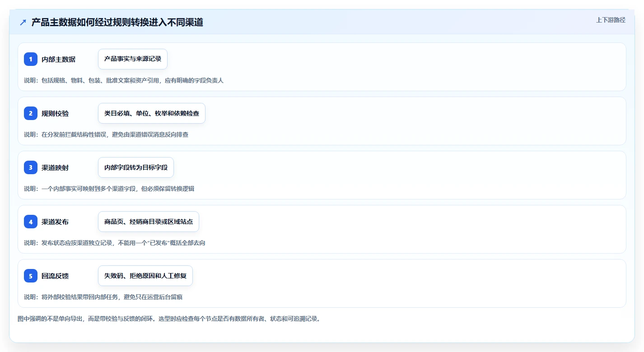
Task: Click the 上下游路径 label in the header
Action: 611,20
